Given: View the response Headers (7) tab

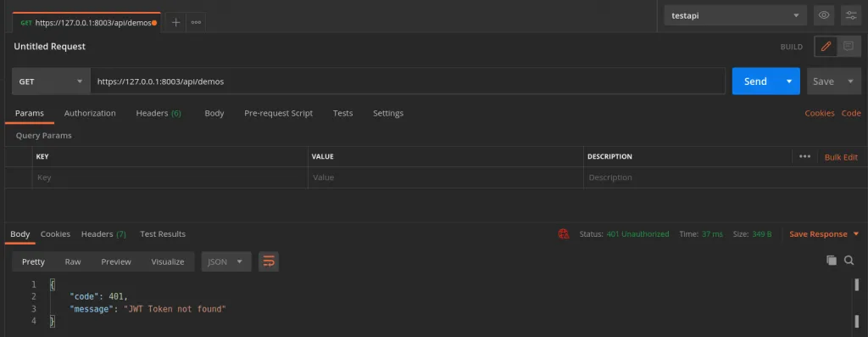Looking at the screenshot, I should point(103,234).
